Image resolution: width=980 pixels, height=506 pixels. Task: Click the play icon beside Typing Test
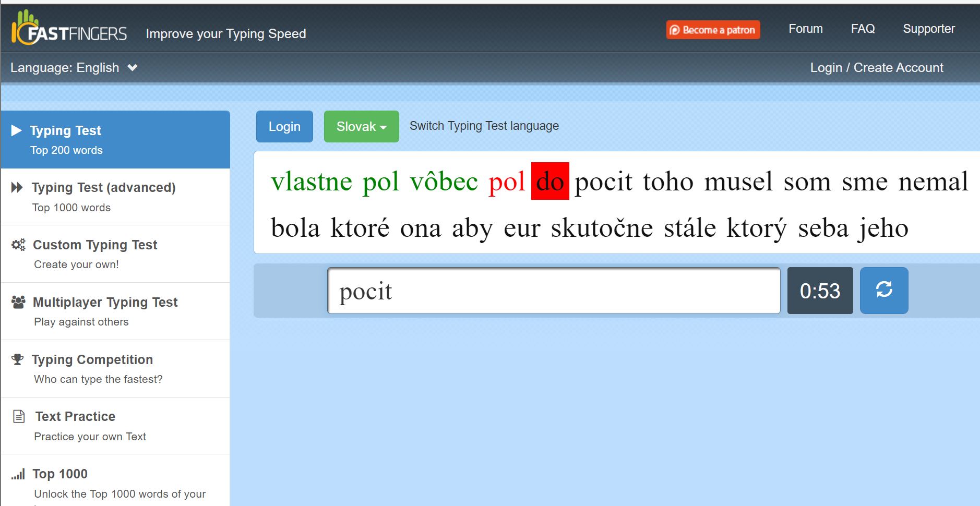point(17,130)
